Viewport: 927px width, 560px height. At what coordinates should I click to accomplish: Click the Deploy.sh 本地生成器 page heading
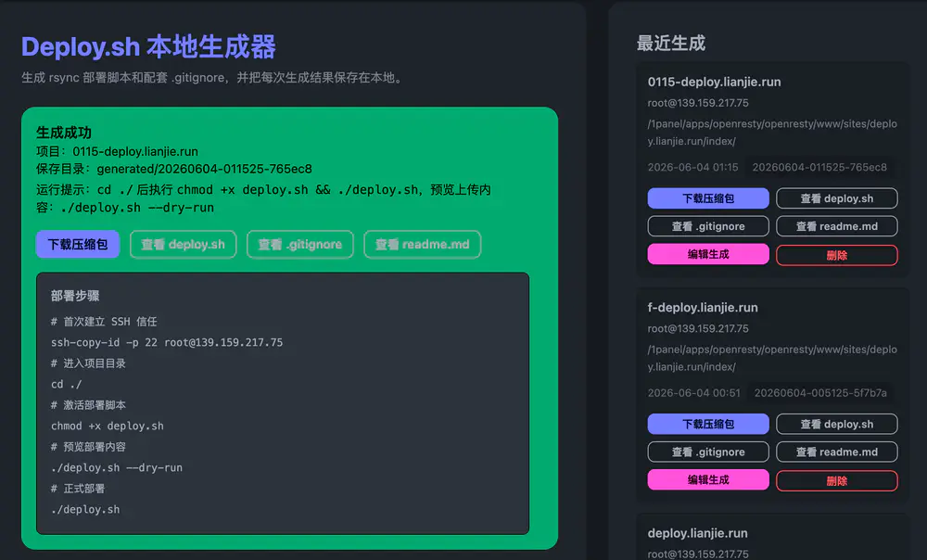click(x=148, y=46)
